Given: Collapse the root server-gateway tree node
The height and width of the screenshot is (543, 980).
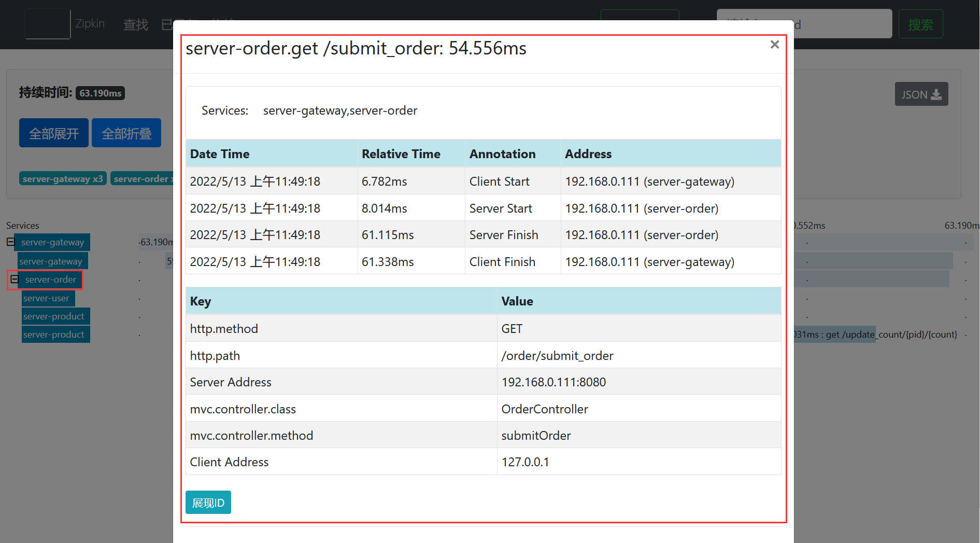Looking at the screenshot, I should point(11,242).
